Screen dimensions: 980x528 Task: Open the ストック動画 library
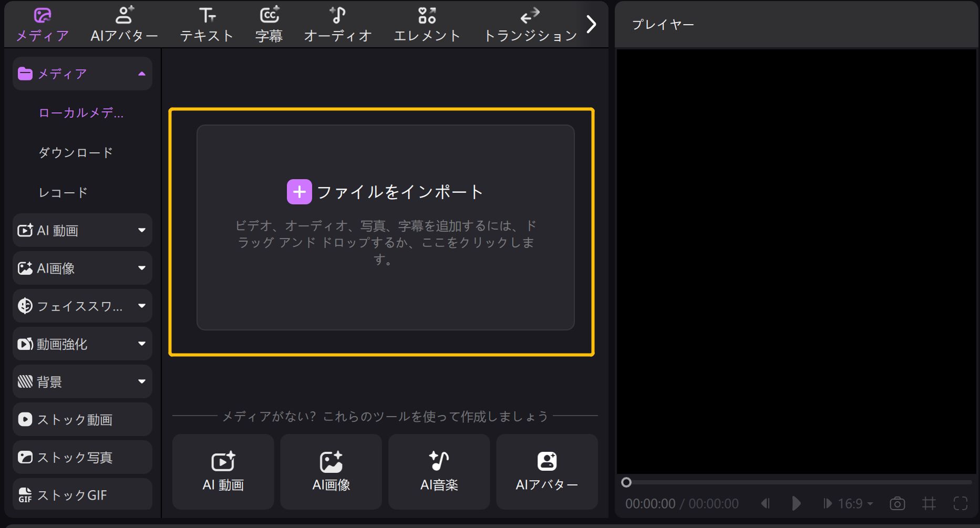click(x=81, y=419)
